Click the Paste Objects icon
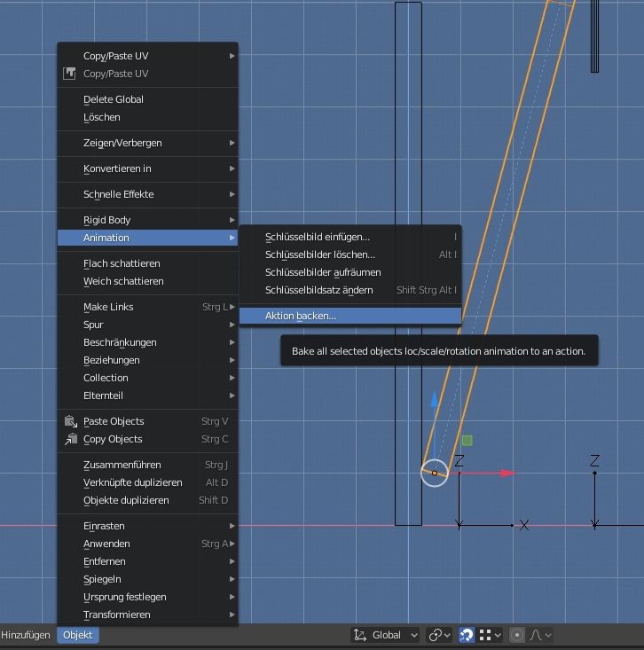644x650 pixels. (71, 421)
